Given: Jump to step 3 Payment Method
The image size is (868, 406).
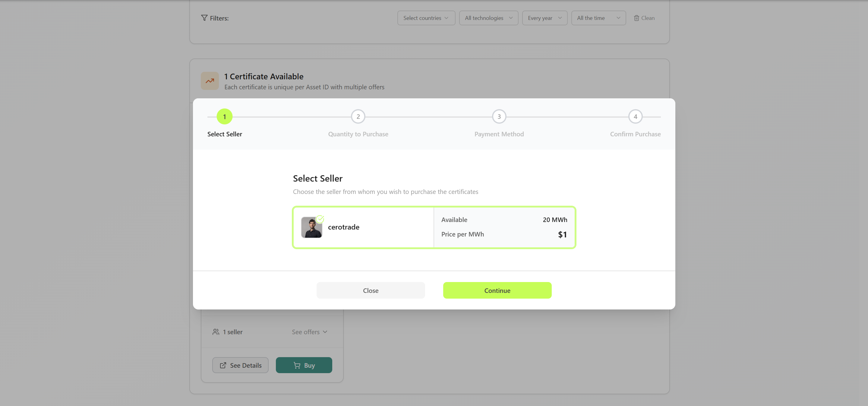Looking at the screenshot, I should [x=499, y=117].
